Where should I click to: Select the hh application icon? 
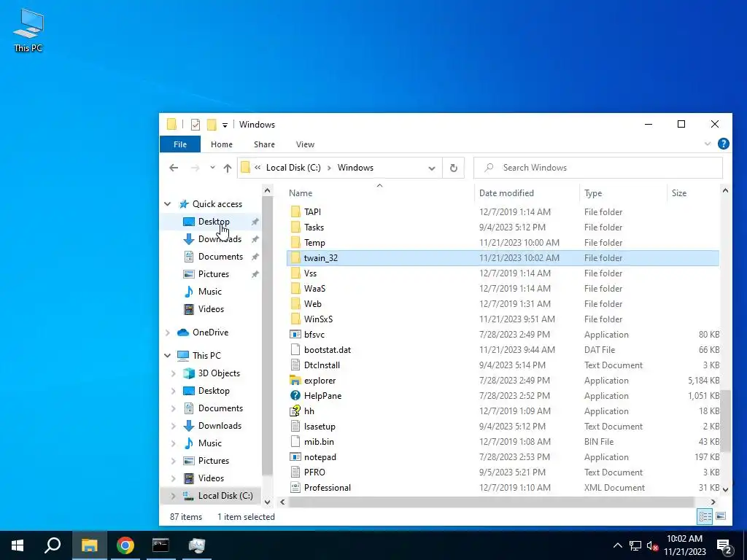(x=295, y=411)
